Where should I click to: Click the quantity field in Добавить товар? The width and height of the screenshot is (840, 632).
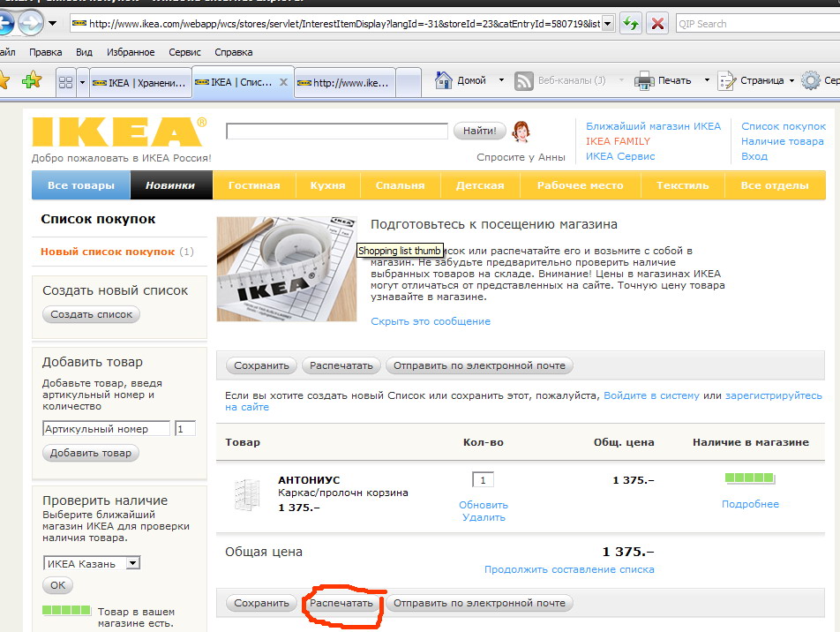coord(184,428)
